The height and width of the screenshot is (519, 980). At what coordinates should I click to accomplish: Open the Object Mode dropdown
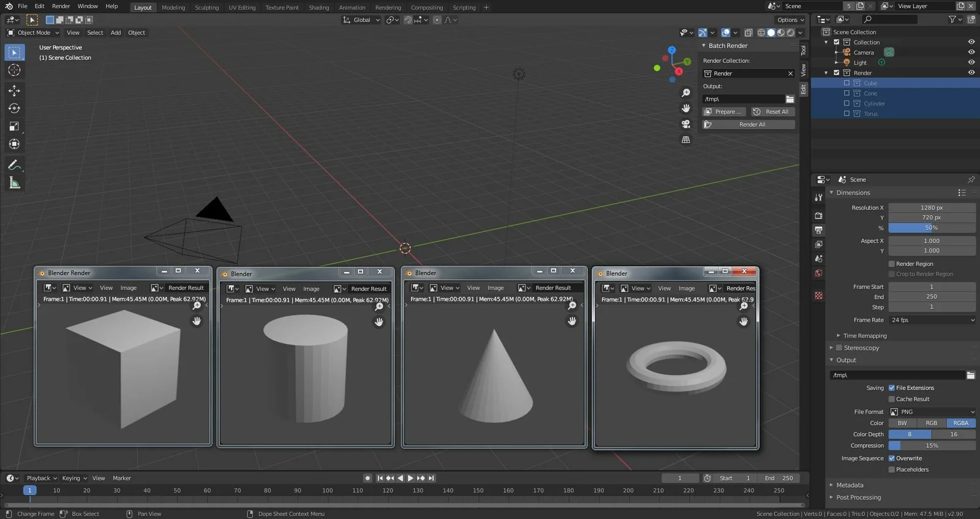coord(33,32)
